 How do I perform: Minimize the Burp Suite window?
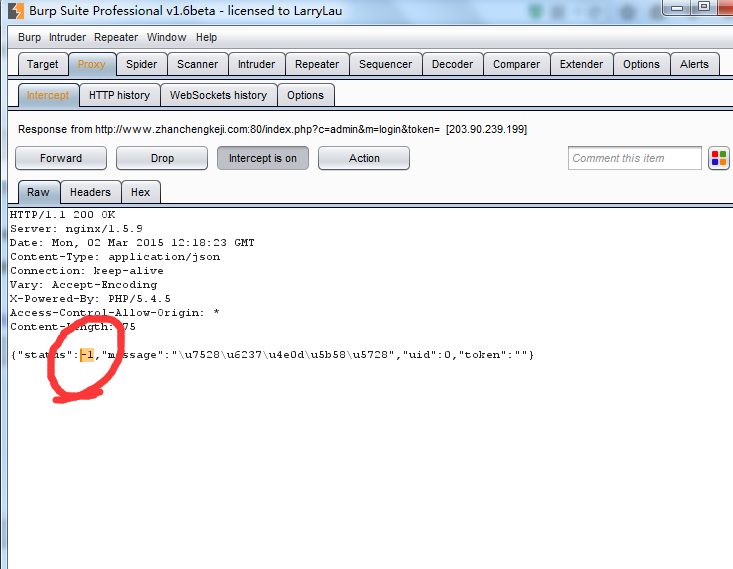click(x=677, y=8)
